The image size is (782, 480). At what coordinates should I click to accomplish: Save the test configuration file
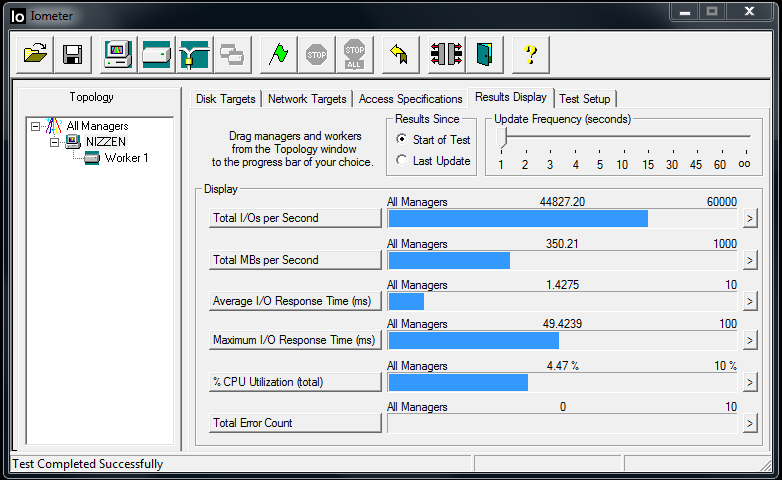click(73, 54)
